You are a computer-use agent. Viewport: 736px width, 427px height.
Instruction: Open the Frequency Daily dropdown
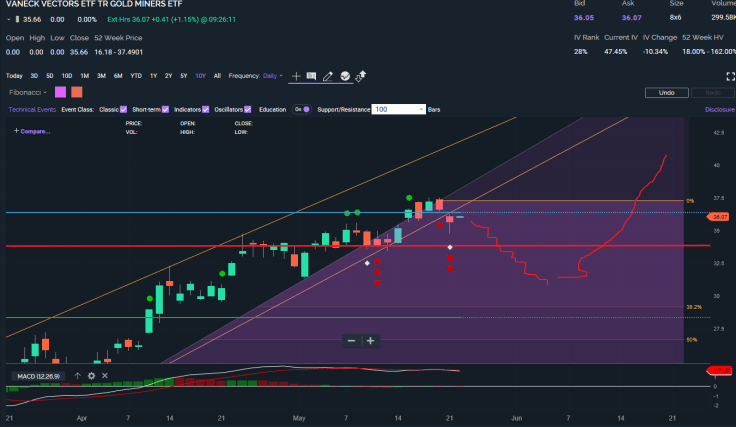tap(273, 76)
